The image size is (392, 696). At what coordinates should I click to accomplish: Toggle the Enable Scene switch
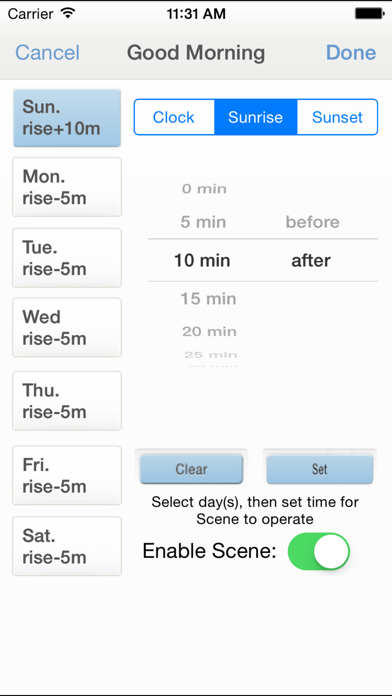click(x=319, y=551)
